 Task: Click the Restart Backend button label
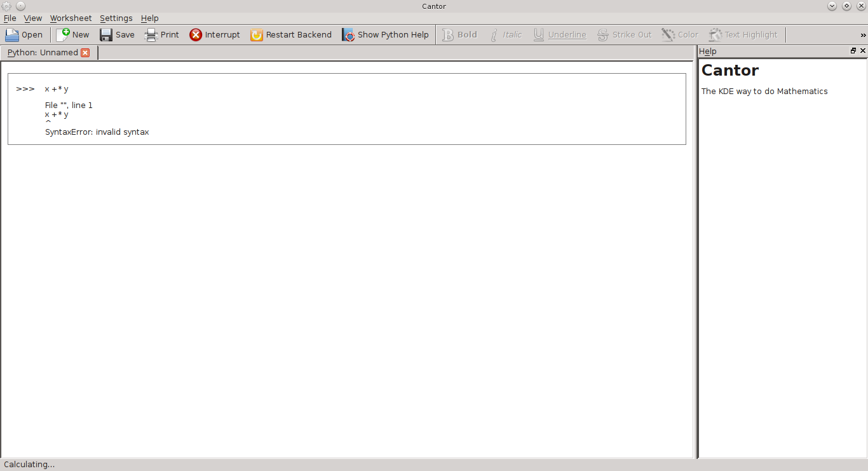[x=299, y=35]
